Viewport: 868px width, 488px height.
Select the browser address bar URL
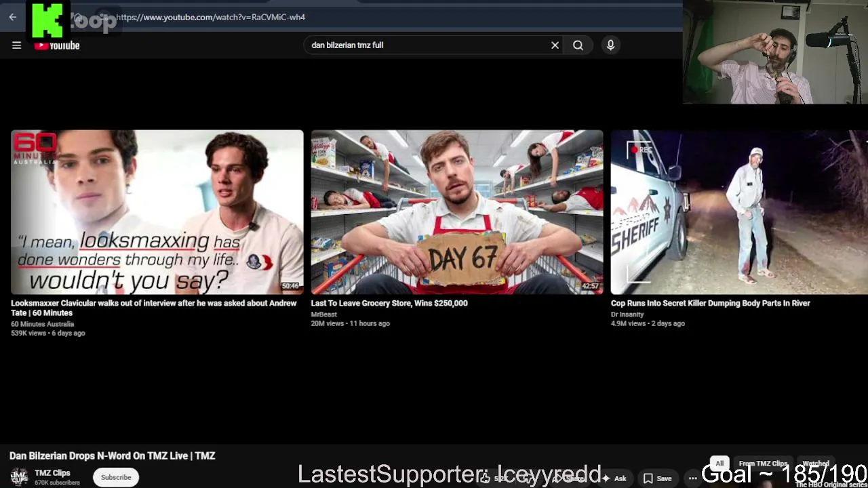[210, 17]
